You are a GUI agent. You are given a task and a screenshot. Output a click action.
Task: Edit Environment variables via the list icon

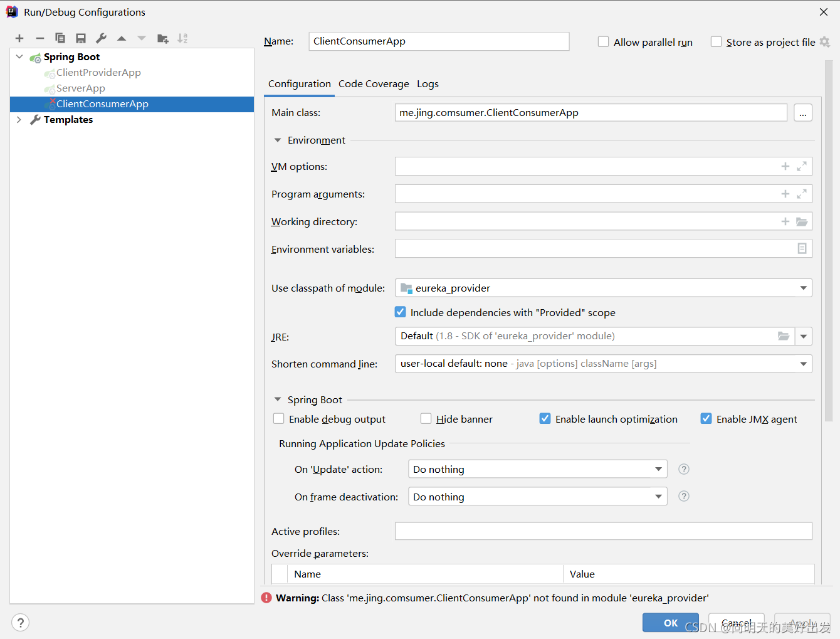[x=802, y=248]
